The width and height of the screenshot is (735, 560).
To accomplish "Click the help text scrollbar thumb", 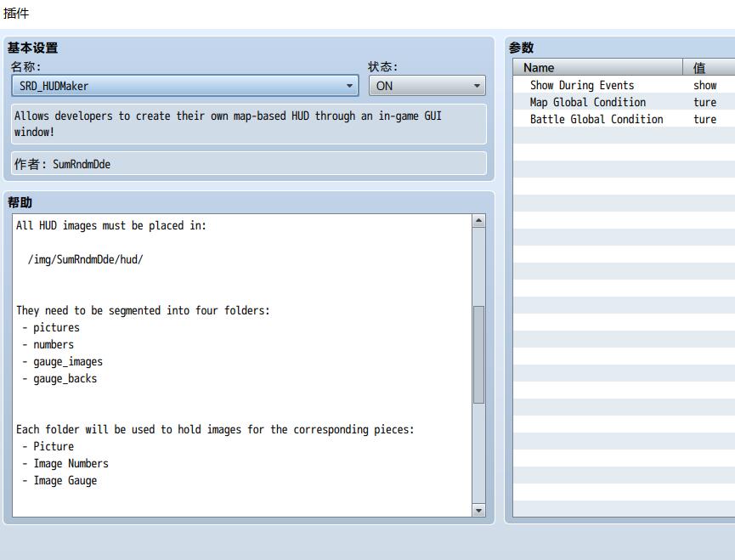I will pyautogui.click(x=478, y=354).
